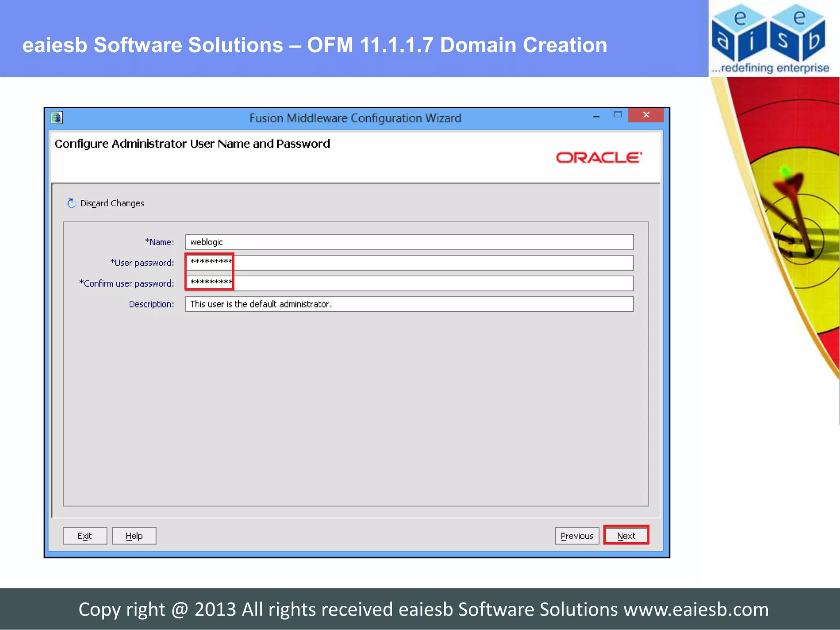This screenshot has width=840, height=630.
Task: Click the Description text field
Action: pos(409,304)
